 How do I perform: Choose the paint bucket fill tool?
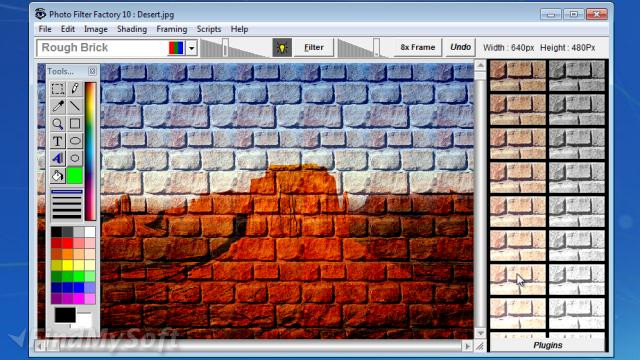coord(58,176)
